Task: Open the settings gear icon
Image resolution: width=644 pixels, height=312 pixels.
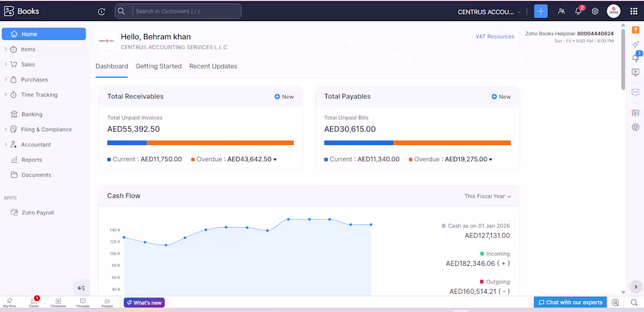Action: (595, 11)
